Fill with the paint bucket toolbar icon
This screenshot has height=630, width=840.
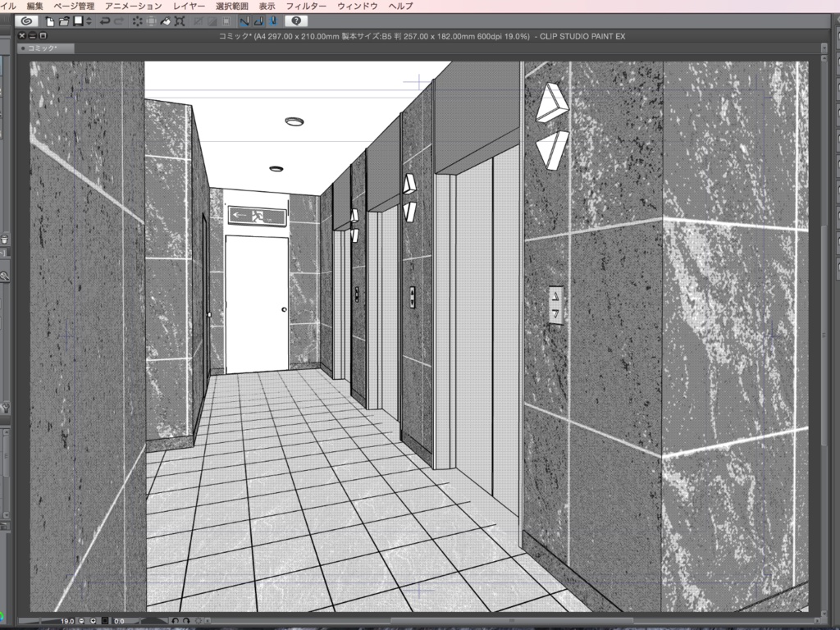(x=166, y=21)
